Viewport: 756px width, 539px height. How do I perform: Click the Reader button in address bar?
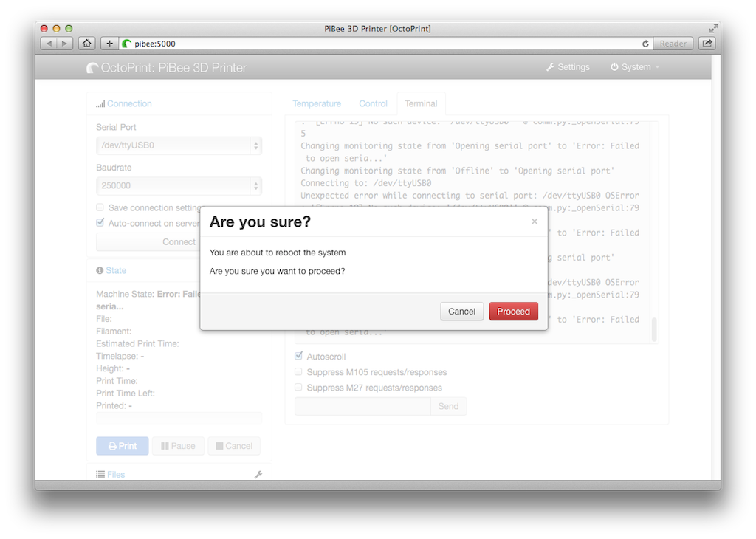(x=673, y=44)
